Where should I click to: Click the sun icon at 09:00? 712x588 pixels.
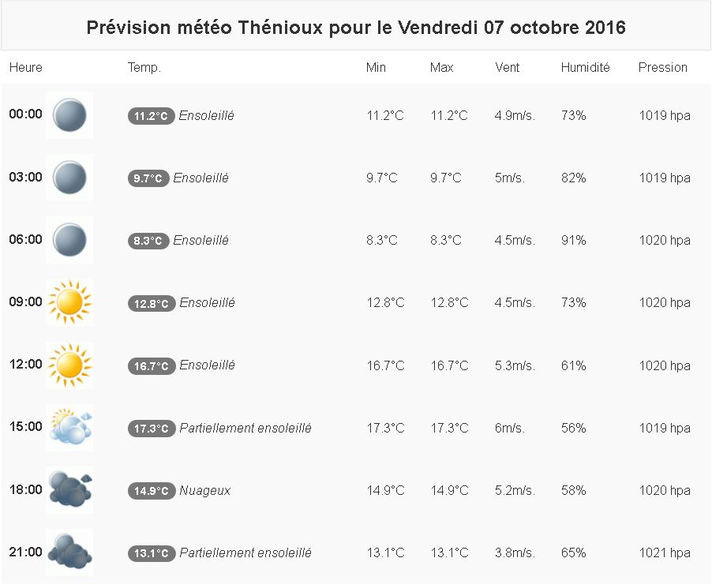point(69,302)
